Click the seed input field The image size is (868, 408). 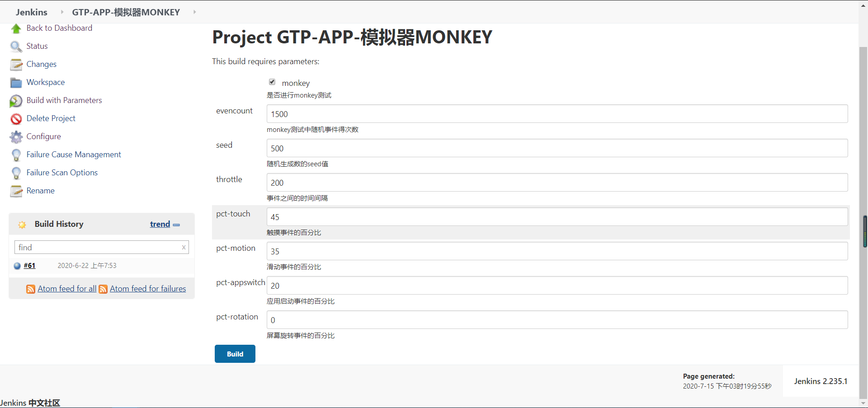557,148
